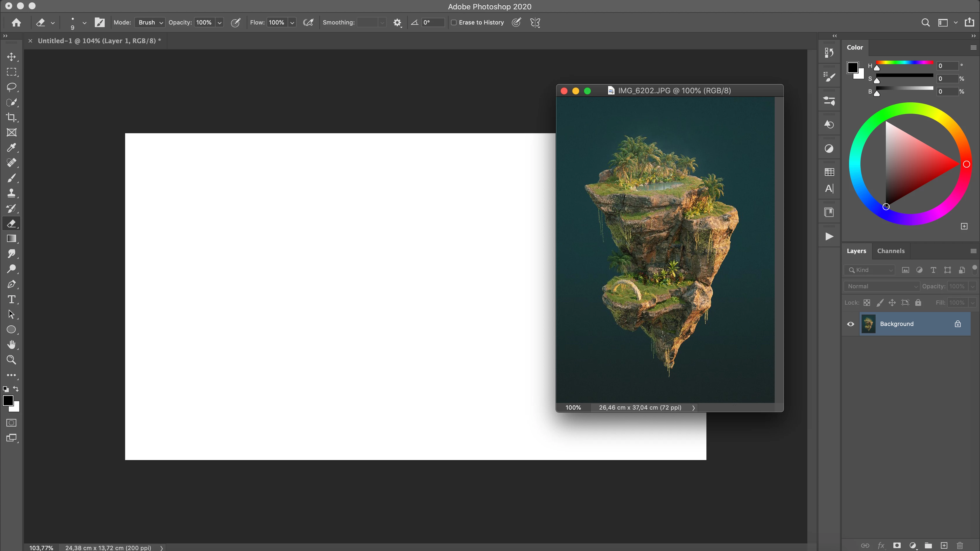Hide the Background layer via eye icon
The image size is (980, 551).
pos(851,324)
